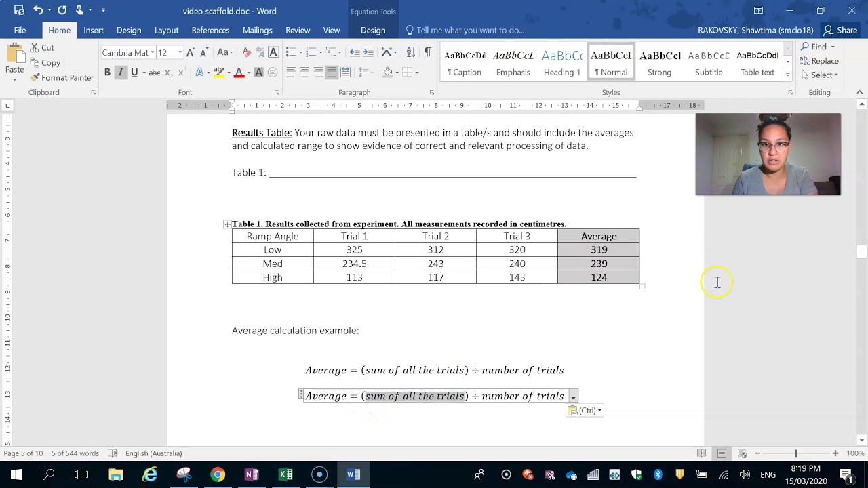Click the Copy icon
Viewport: 868px width, 488px height.
pos(34,62)
